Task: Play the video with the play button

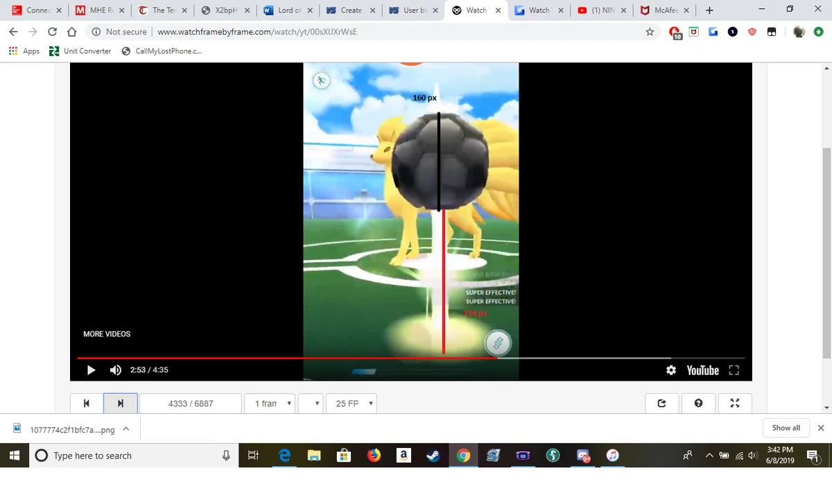Action: pos(91,370)
